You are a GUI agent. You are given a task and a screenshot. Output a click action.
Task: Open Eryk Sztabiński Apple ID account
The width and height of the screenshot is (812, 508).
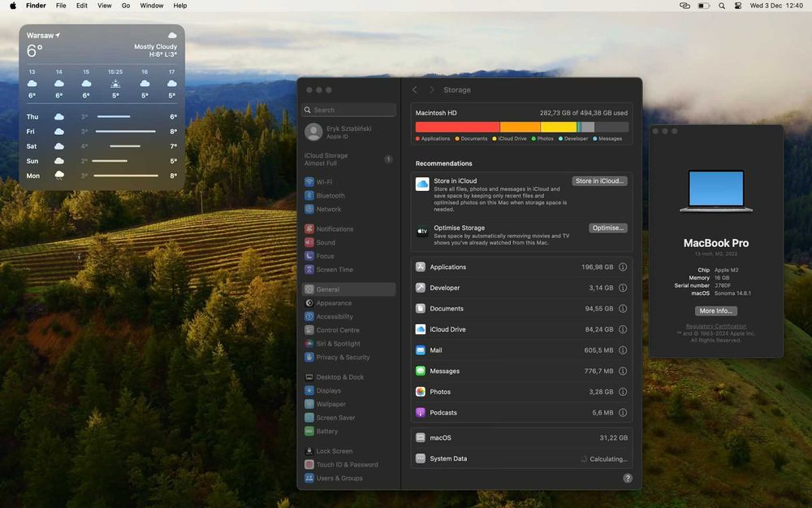click(x=348, y=132)
